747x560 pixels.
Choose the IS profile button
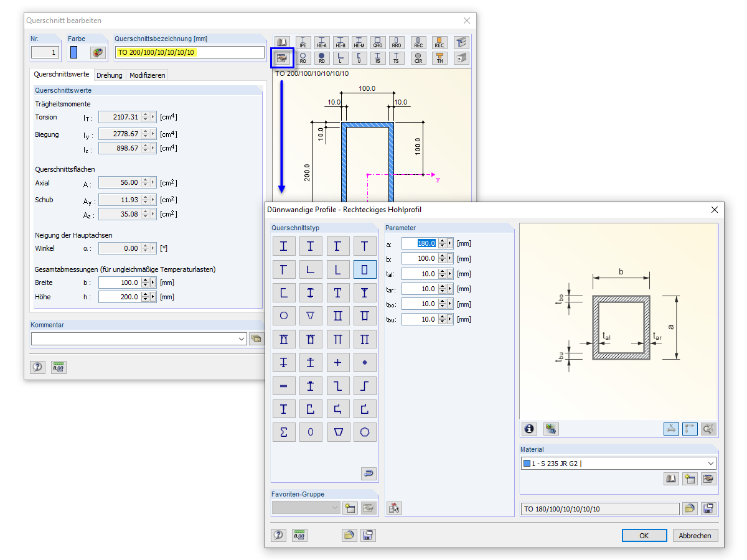point(378,58)
